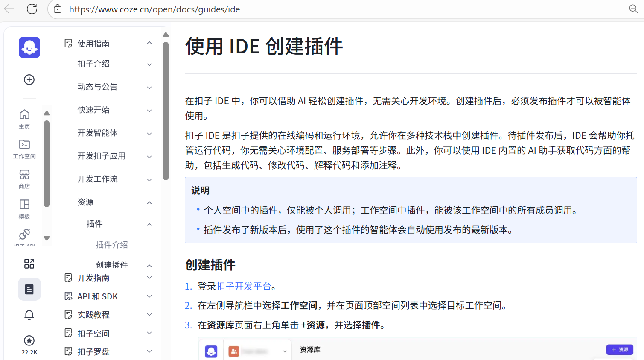Image resolution: width=644 pixels, height=360 pixels.
Task: Expand the 扣子介绍 chevron
Action: pyautogui.click(x=149, y=65)
